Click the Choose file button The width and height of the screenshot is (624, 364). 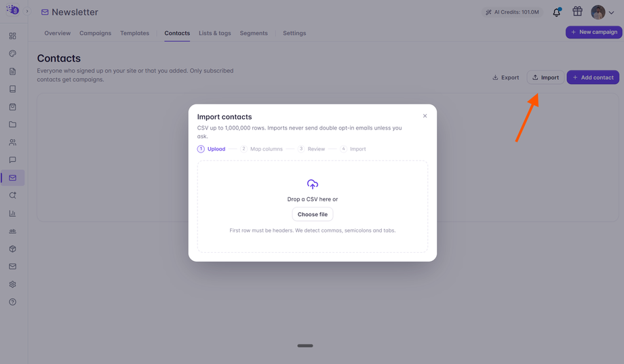[313, 214]
